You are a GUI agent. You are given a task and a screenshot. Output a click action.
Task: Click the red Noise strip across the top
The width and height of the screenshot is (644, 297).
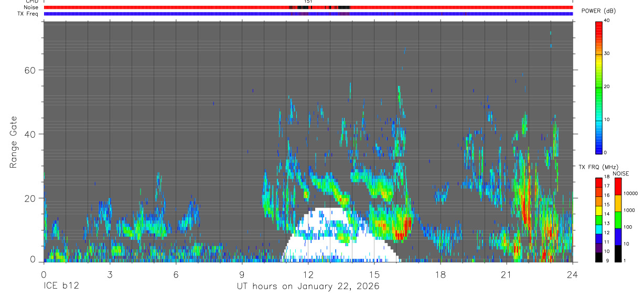click(308, 7)
